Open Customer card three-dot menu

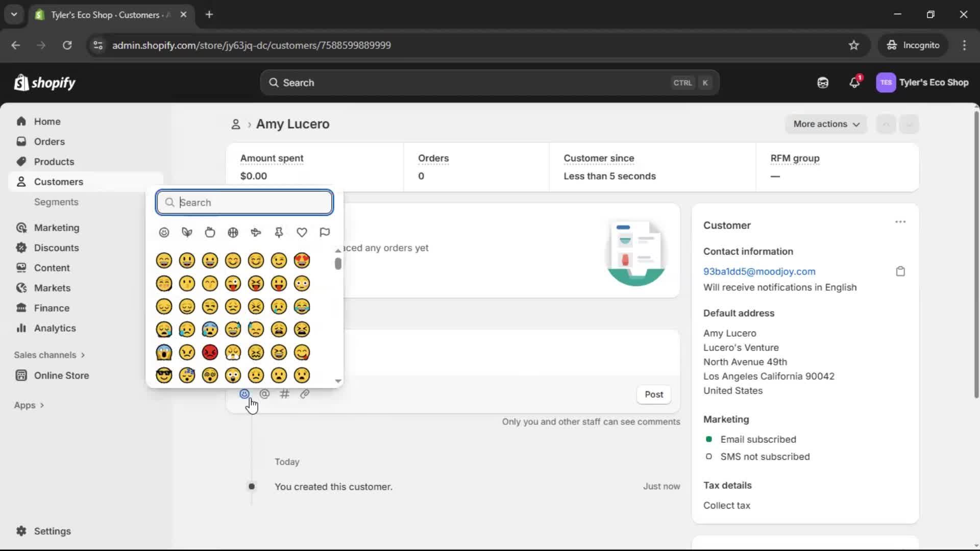coord(900,222)
